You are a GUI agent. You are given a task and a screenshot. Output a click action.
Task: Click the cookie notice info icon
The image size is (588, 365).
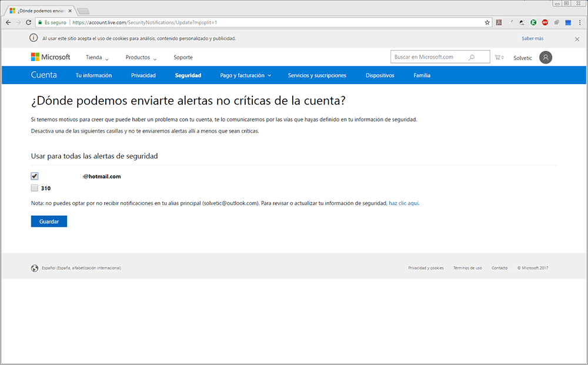point(34,38)
